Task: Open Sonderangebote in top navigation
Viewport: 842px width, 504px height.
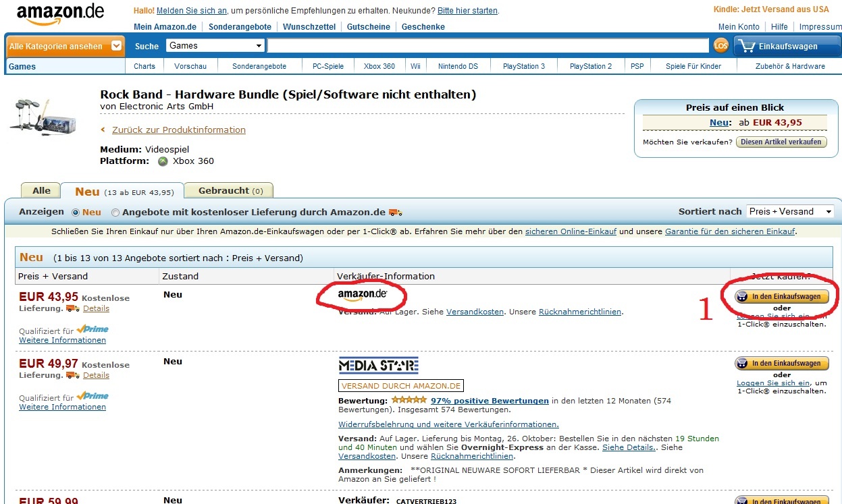Action: (x=240, y=27)
